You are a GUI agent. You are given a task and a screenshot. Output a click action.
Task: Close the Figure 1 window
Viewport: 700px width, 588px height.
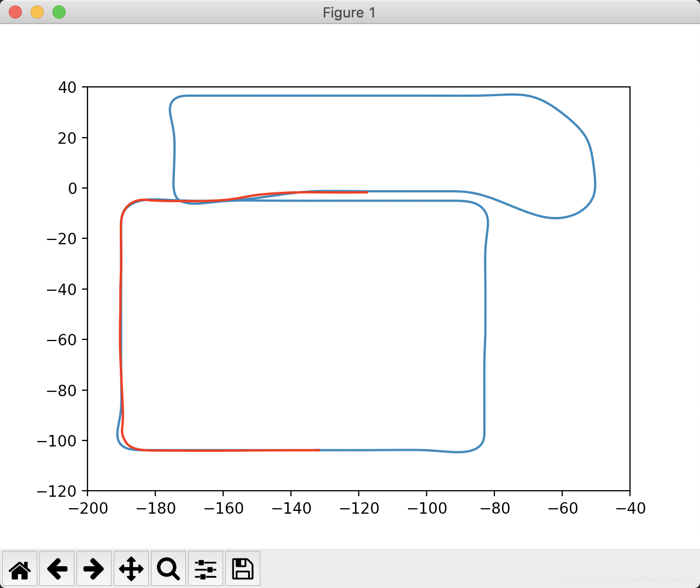coord(15,12)
